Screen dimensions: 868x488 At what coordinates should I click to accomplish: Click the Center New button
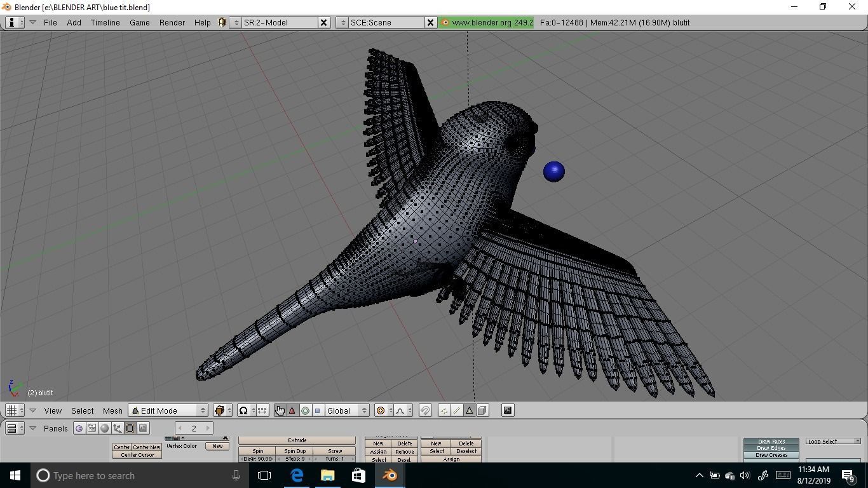coord(147,447)
